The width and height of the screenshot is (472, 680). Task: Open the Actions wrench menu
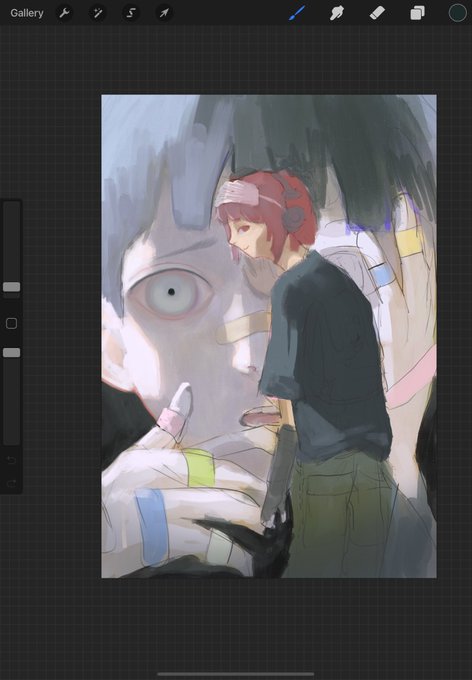(64, 13)
